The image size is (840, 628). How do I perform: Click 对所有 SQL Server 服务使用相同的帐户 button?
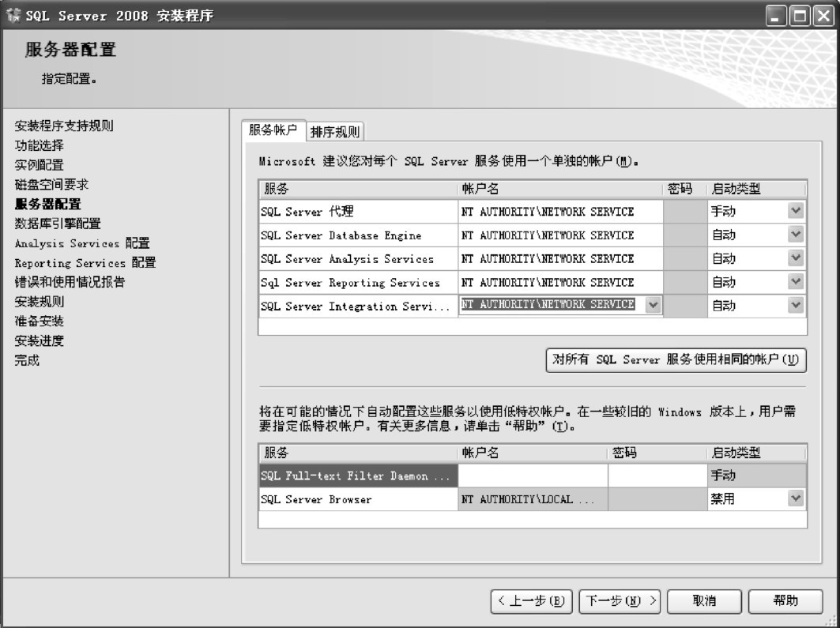point(676,359)
